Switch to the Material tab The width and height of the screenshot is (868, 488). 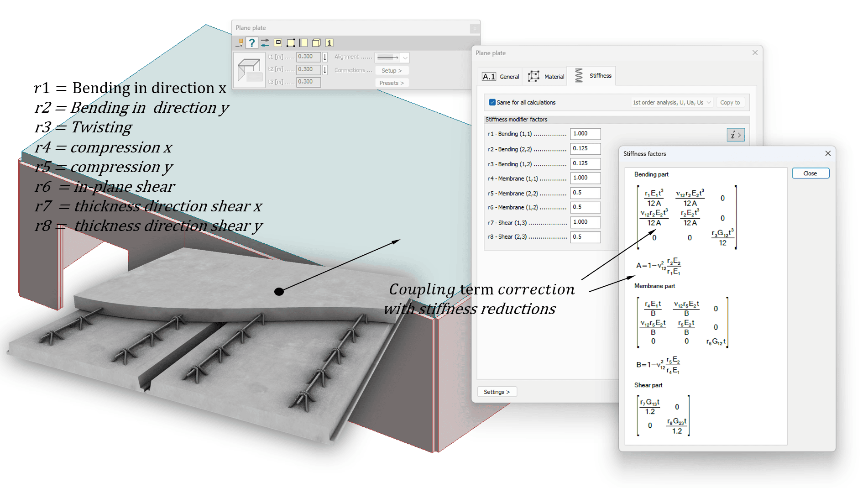coord(546,77)
